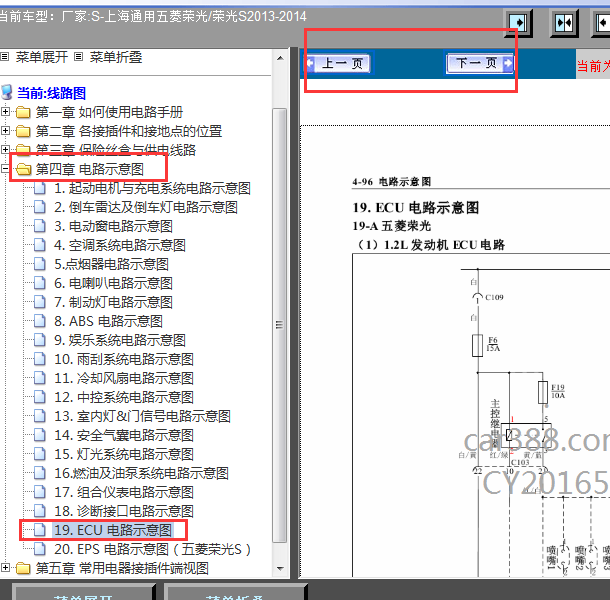Screen dimensions: 610x600
Task: Open 17. 组合仪表电路示意图
Action: point(124,493)
